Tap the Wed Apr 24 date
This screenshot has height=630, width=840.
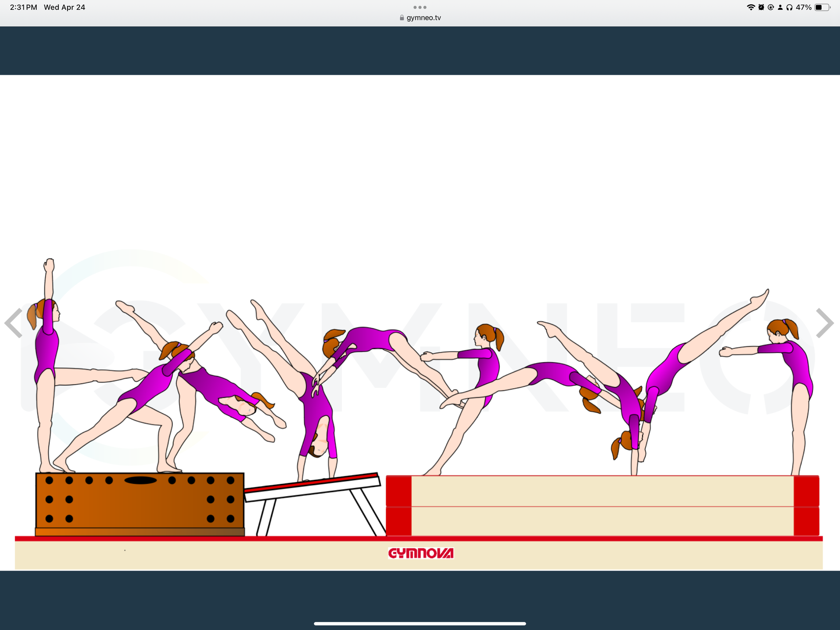(x=64, y=7)
